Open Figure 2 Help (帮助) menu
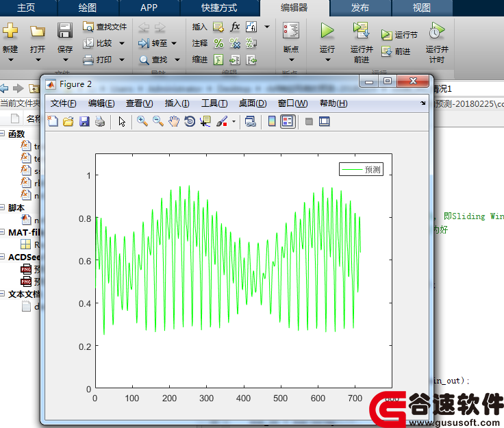 tap(333, 103)
